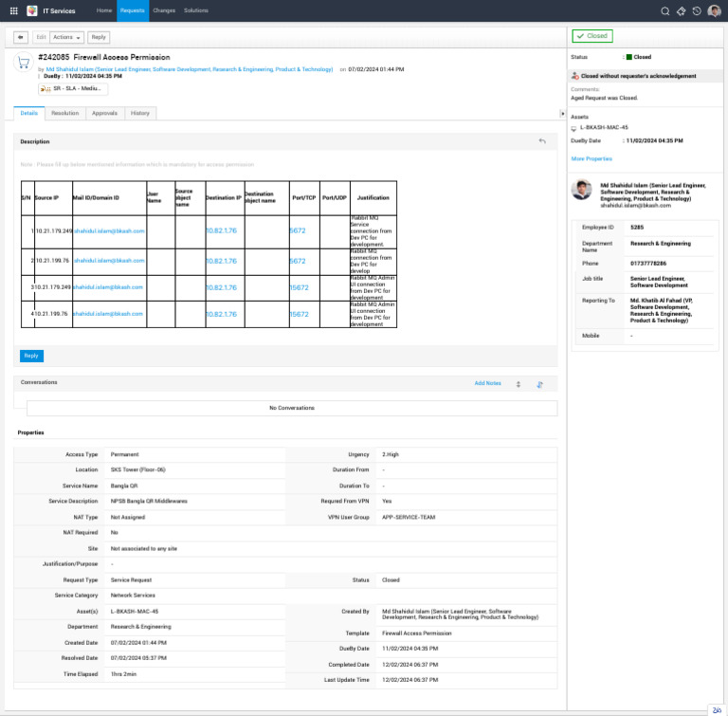Click the back arrow button

[x=21, y=37]
